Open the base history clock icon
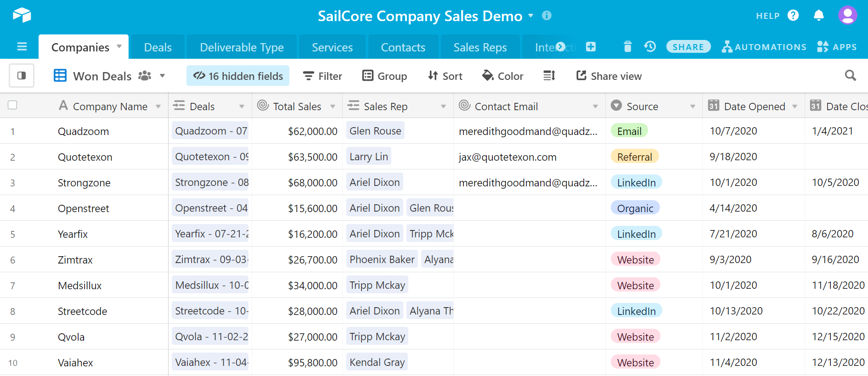 tap(650, 47)
